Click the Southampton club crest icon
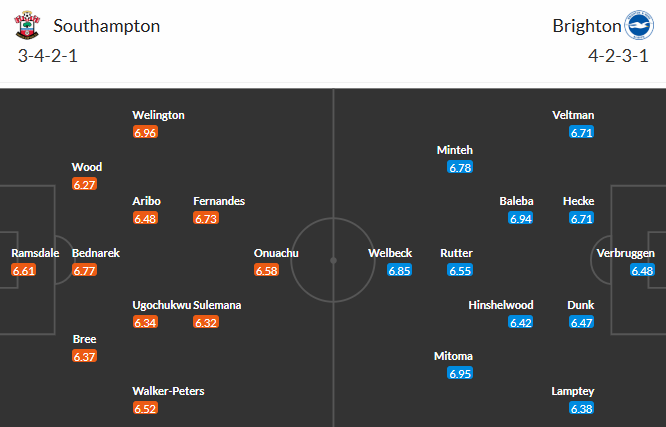 click(29, 26)
